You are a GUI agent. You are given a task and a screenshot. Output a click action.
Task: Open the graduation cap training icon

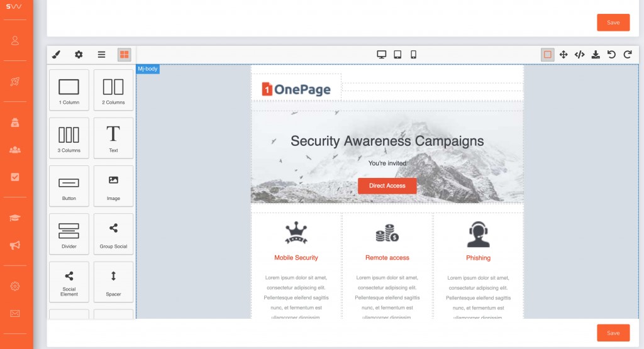pyautogui.click(x=15, y=218)
